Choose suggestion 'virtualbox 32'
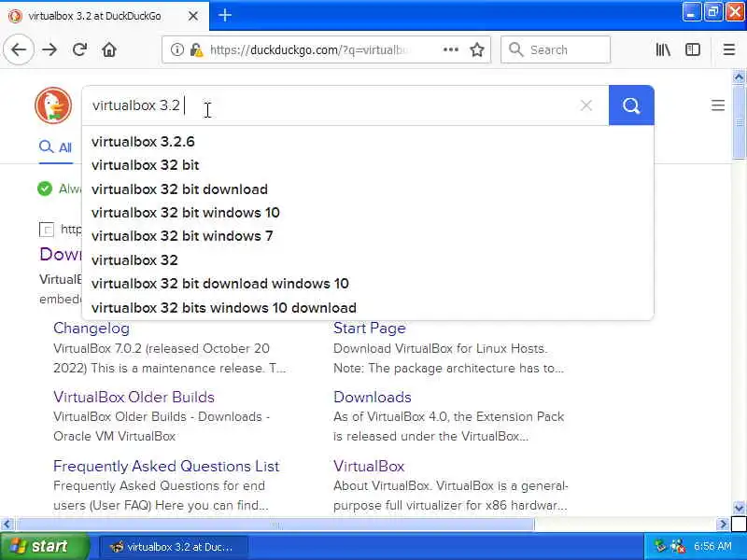The image size is (747, 560). pos(367,260)
